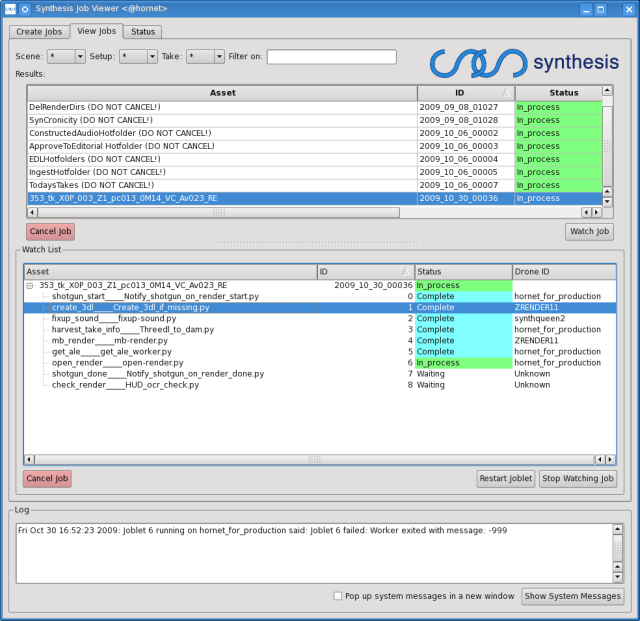Select the shotgun_start joblet row
Screen dimensions: 640x621
click(320, 296)
